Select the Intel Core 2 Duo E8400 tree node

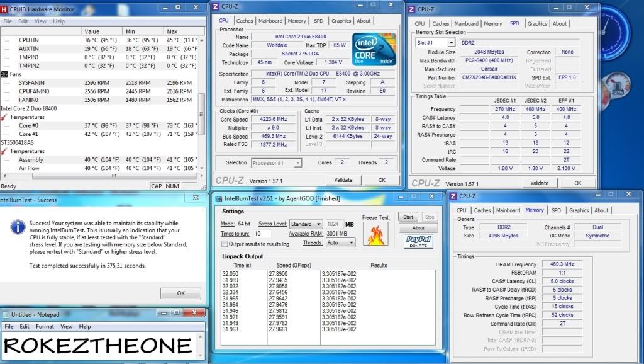(29, 108)
